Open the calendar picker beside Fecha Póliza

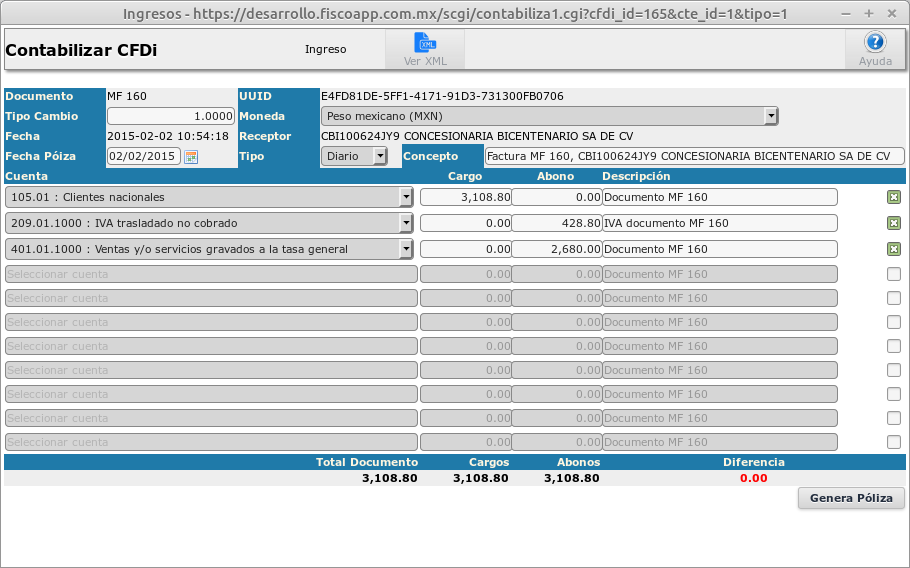click(191, 156)
